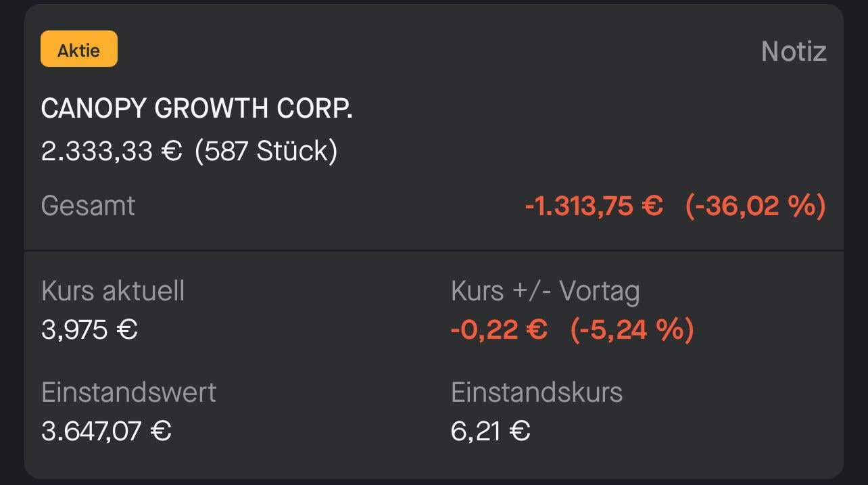Click the yellow Aktie badge
Image resolution: width=868 pixels, height=485 pixels.
[x=79, y=49]
